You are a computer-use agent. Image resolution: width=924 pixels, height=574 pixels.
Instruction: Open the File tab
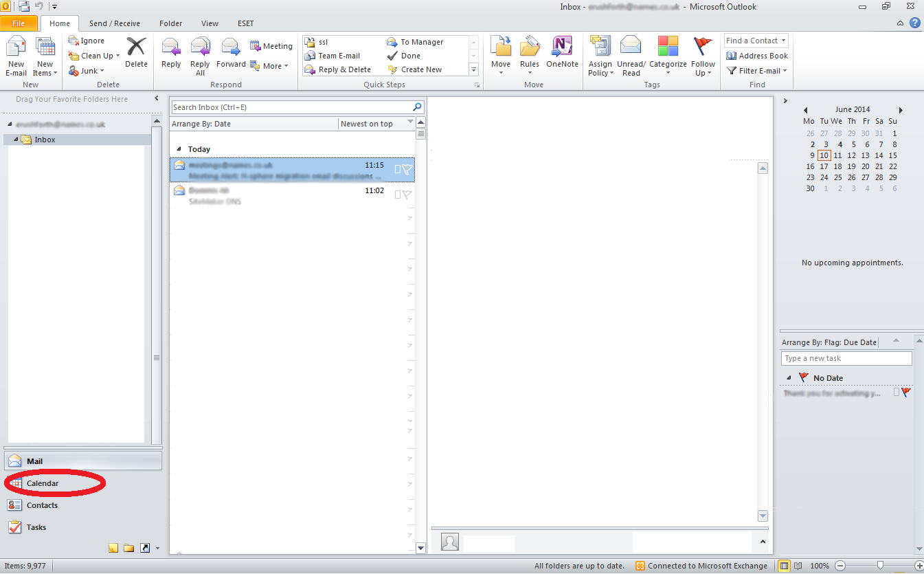pyautogui.click(x=19, y=23)
